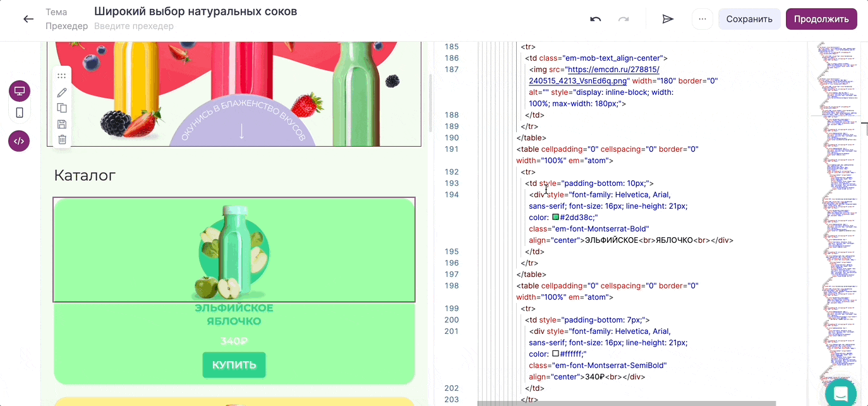Viewport: 868px width, 406px height.
Task: Open the support chat widget
Action: click(840, 392)
